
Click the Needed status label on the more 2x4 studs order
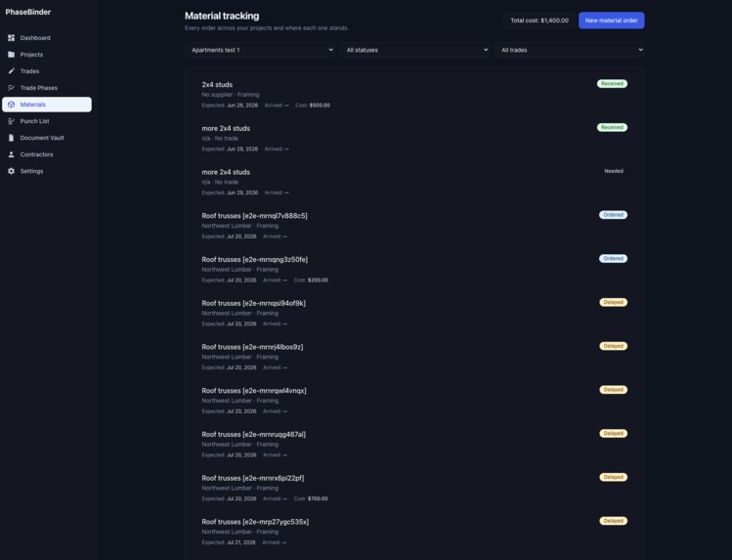click(614, 171)
